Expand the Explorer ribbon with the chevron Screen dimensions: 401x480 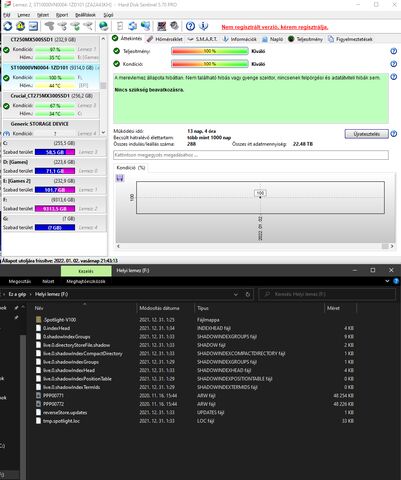(x=387, y=281)
